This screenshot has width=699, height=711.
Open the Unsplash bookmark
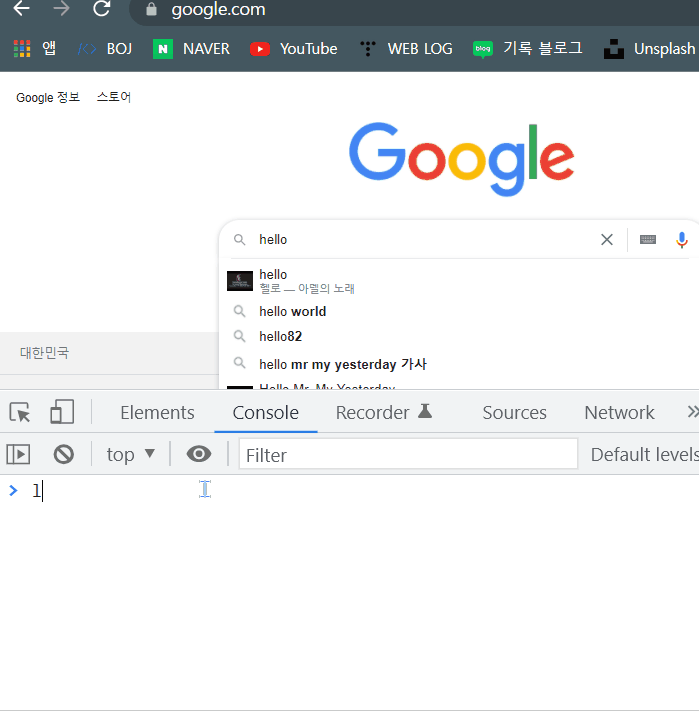pos(650,49)
